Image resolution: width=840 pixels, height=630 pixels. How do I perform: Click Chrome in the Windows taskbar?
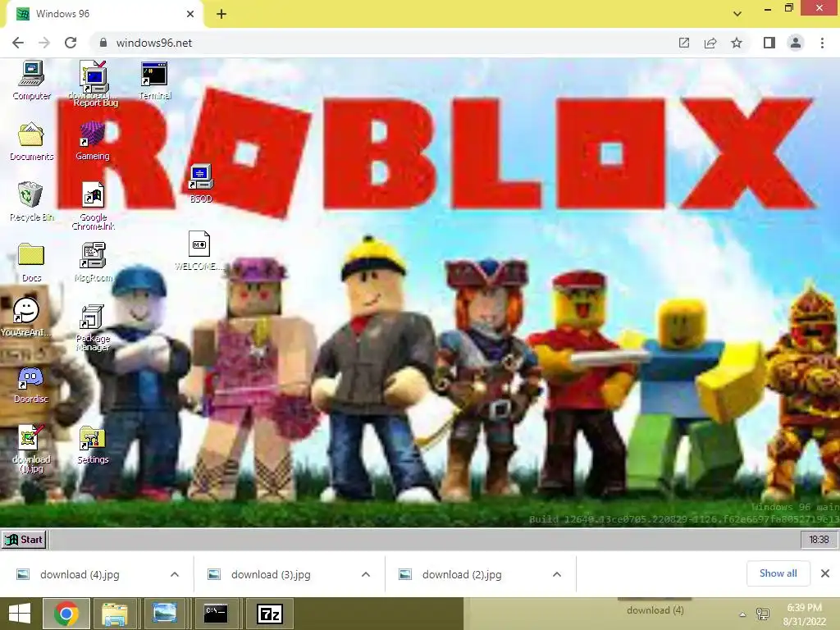pos(66,614)
